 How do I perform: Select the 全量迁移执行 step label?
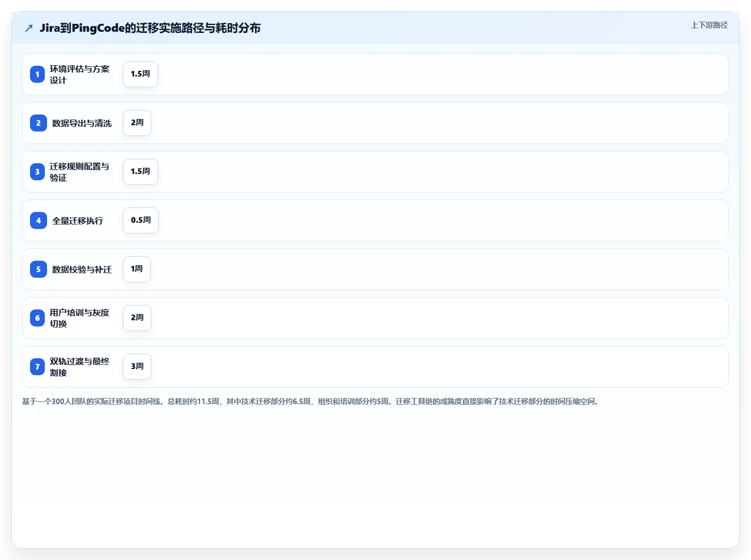click(78, 220)
